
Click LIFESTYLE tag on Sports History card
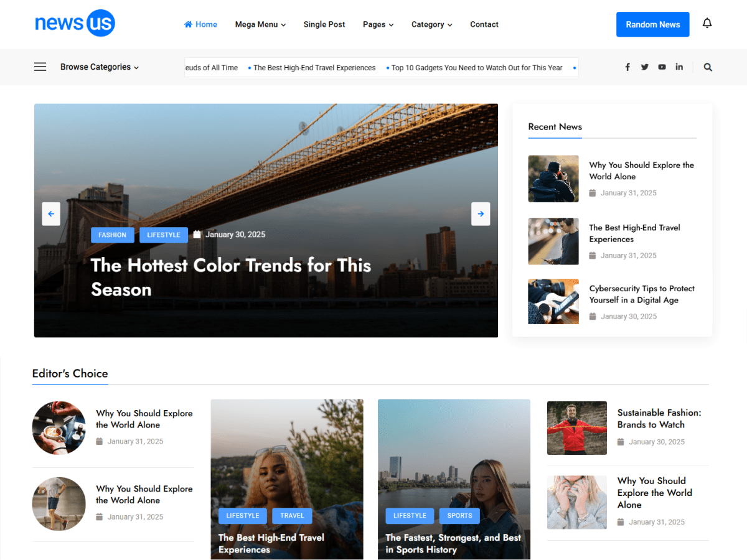pyautogui.click(x=410, y=516)
